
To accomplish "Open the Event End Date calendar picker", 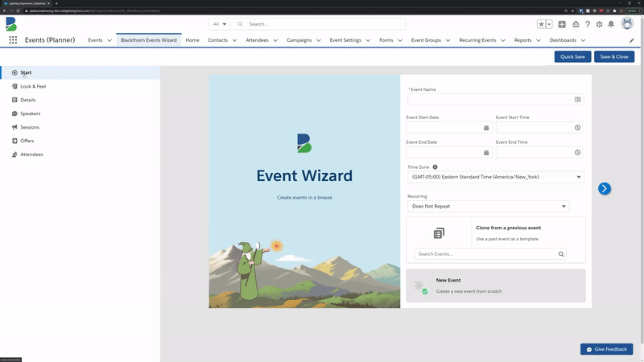I will coord(486,153).
